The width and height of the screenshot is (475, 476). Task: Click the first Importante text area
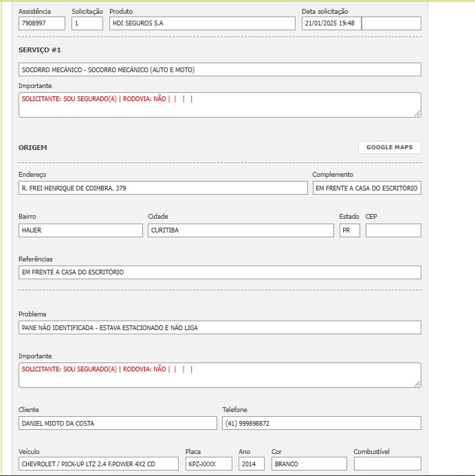tap(219, 105)
